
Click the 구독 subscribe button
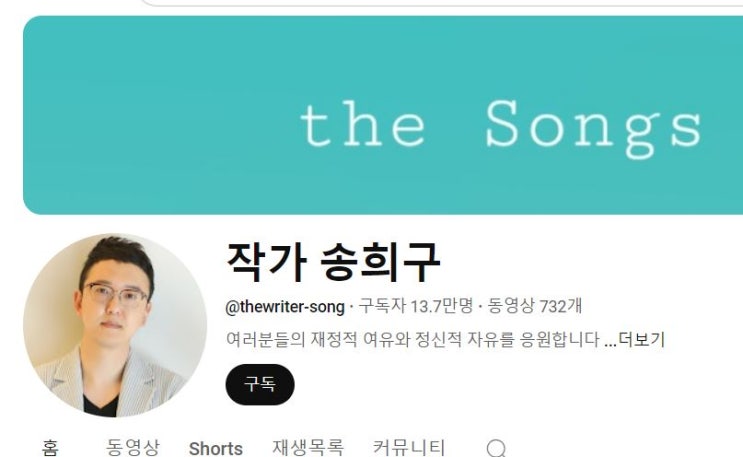tap(260, 384)
